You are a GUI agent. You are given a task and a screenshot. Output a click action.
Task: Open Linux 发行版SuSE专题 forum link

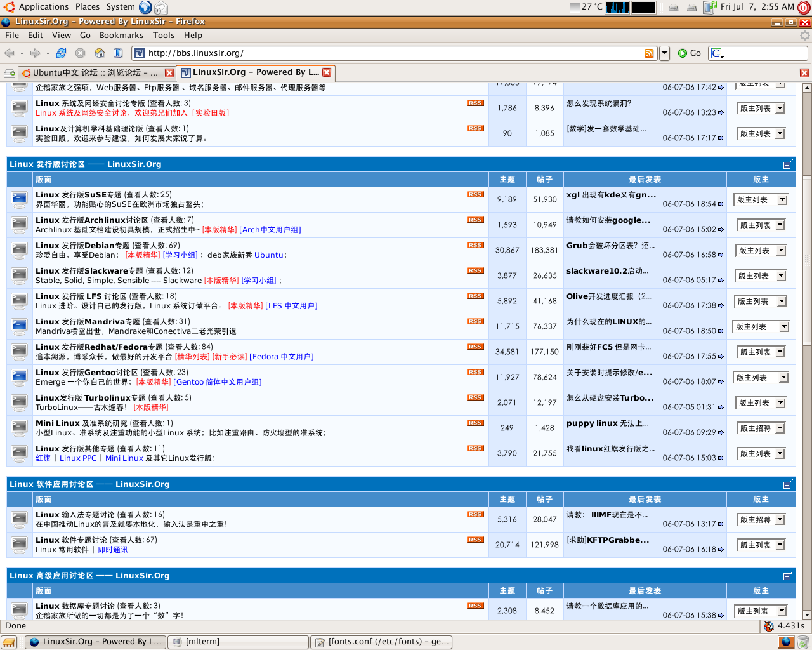coord(80,195)
